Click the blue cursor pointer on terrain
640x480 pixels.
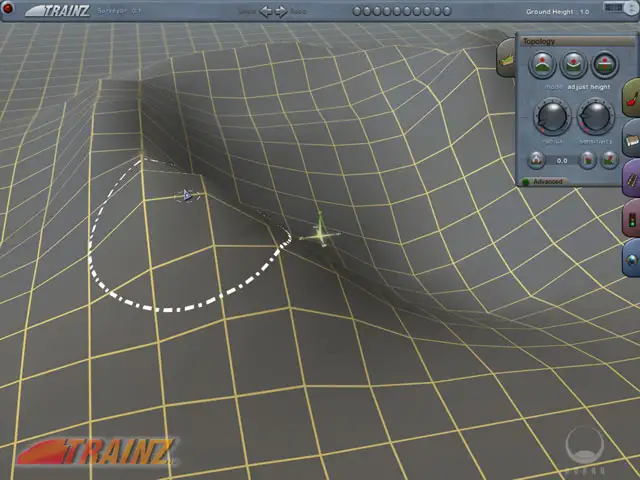[187, 196]
